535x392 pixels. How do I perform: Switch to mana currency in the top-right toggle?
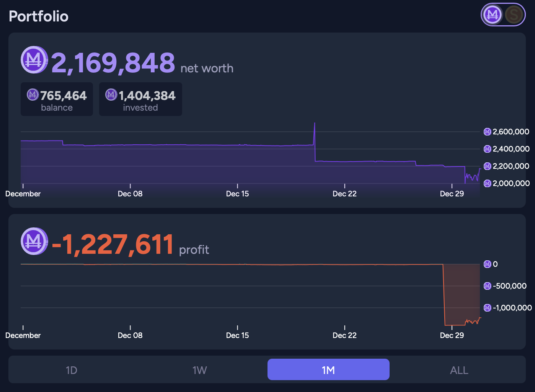(493, 15)
